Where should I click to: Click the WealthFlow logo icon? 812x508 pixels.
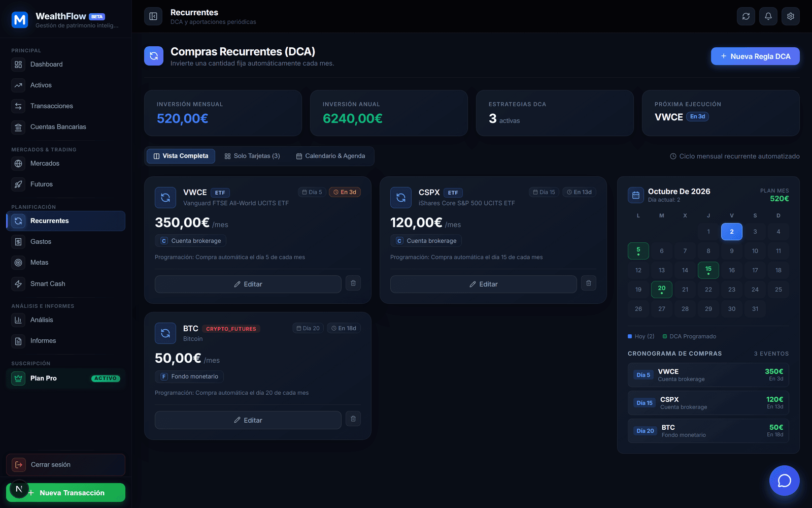click(20, 20)
